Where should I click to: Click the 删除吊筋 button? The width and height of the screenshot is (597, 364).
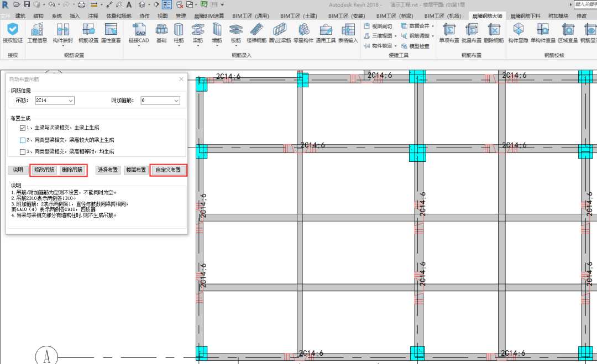(72, 170)
